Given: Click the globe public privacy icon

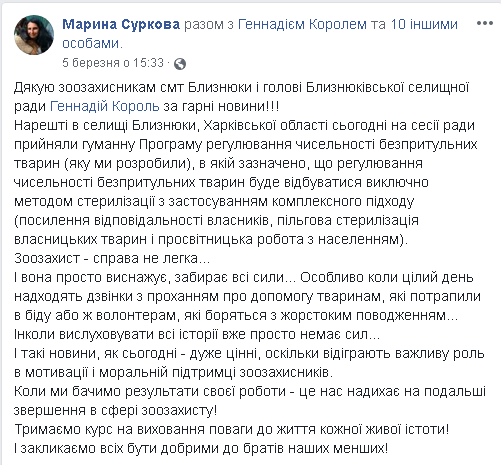Looking at the screenshot, I should click(180, 64).
